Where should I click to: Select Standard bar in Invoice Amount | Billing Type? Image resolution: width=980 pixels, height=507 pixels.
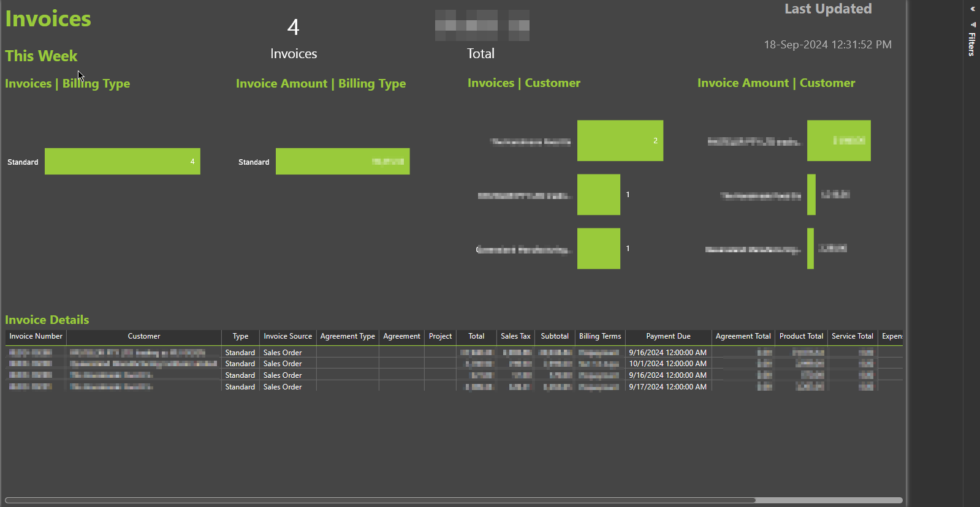point(343,162)
